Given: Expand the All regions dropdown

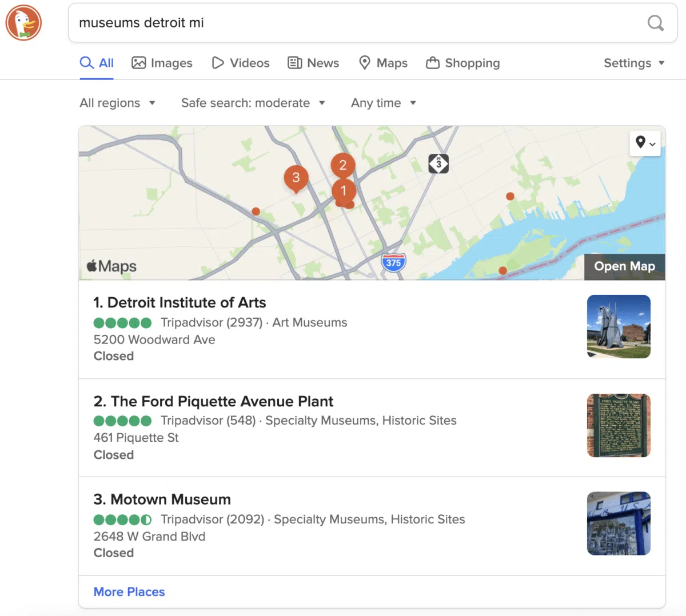Looking at the screenshot, I should coord(117,103).
